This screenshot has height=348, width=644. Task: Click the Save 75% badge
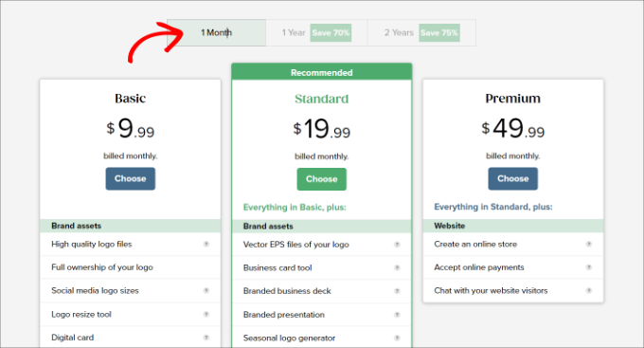click(439, 32)
